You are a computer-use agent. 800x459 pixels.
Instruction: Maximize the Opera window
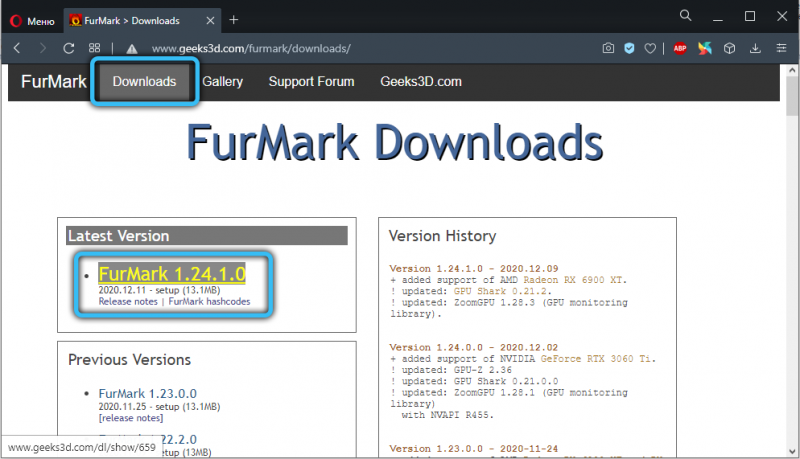(x=750, y=16)
